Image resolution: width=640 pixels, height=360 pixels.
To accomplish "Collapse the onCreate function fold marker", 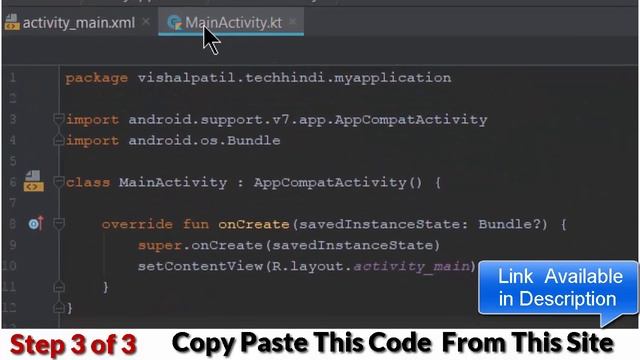I will pos(59,224).
